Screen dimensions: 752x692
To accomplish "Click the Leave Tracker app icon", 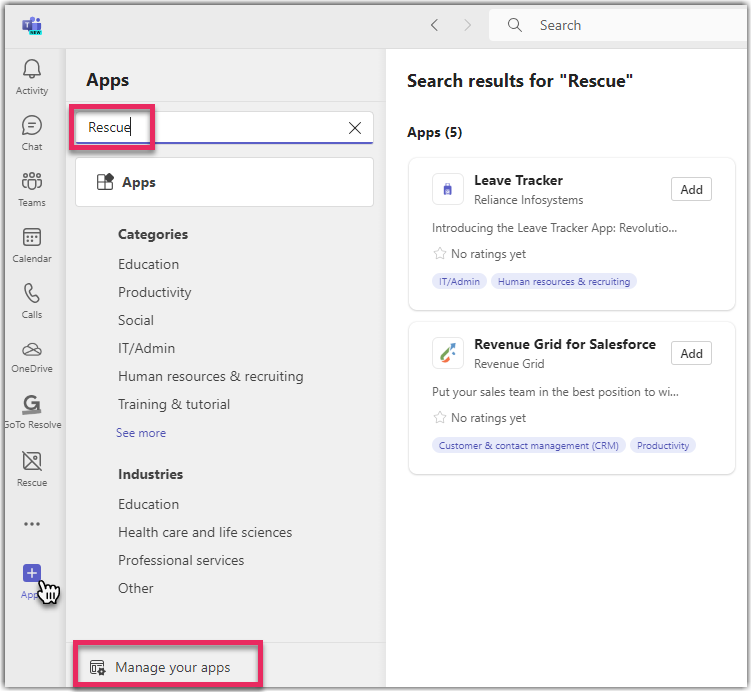I will pyautogui.click(x=448, y=189).
